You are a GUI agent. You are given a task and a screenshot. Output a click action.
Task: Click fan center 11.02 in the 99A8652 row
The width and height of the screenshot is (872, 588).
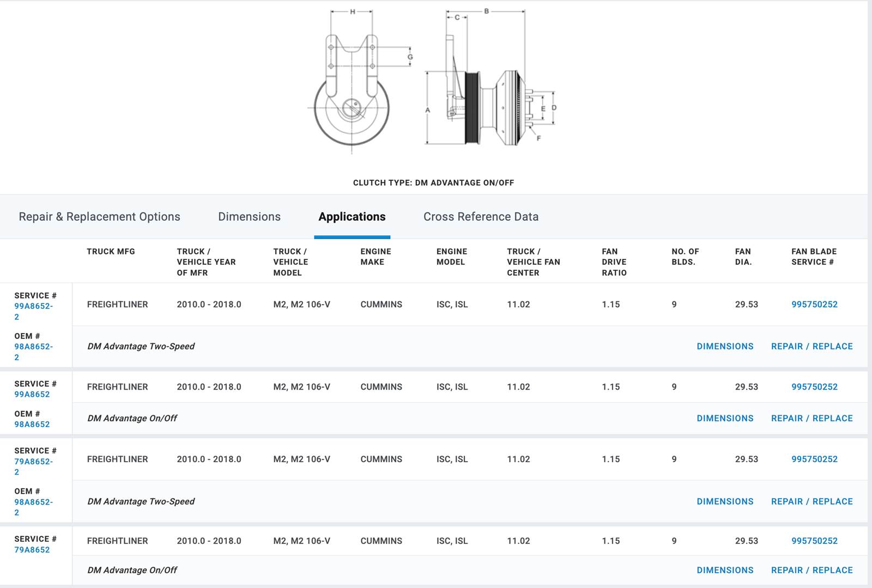click(518, 386)
